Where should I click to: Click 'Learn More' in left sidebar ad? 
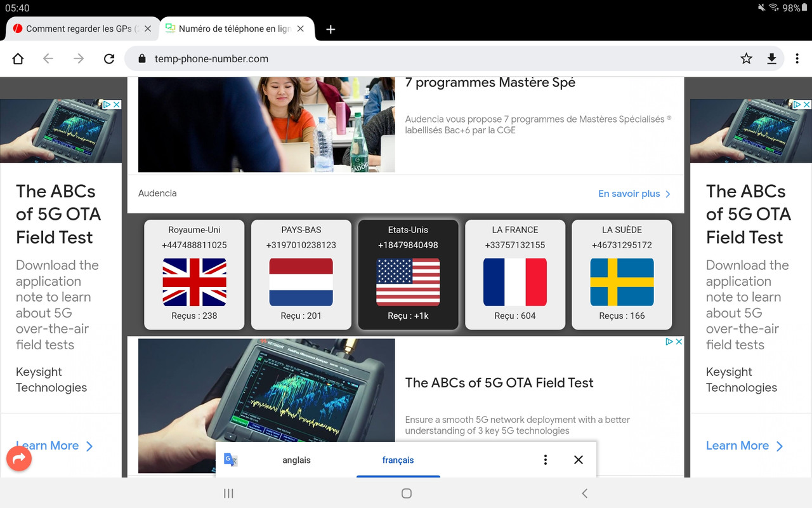coord(55,446)
